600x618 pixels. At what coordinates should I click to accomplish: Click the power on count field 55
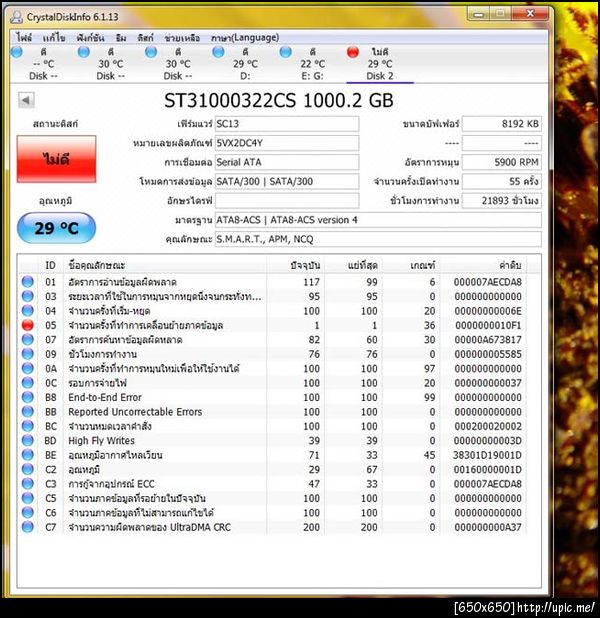tap(501, 181)
